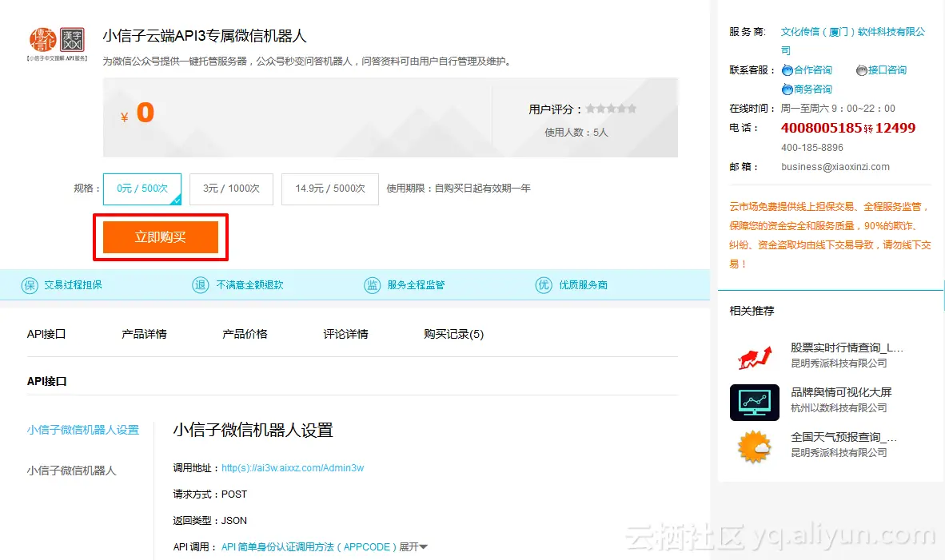Click the 交易过程担保 label
This screenshot has width=945, height=560.
coord(73,285)
